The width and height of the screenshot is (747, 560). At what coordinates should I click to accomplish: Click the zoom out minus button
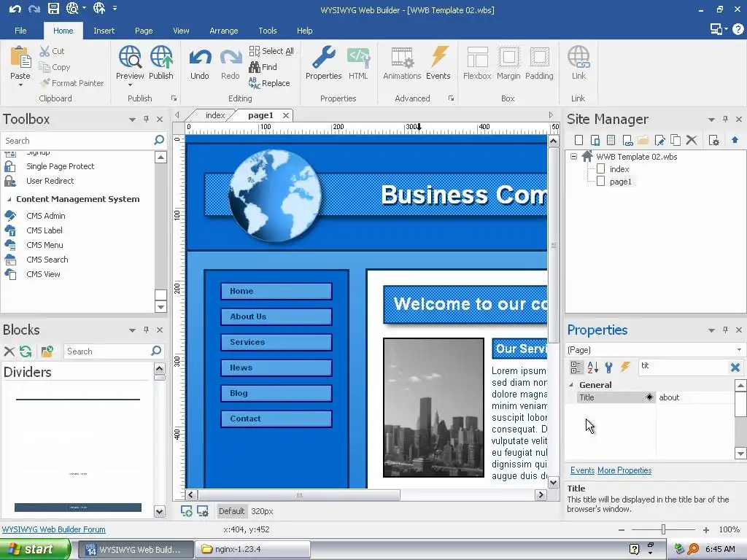pos(622,529)
